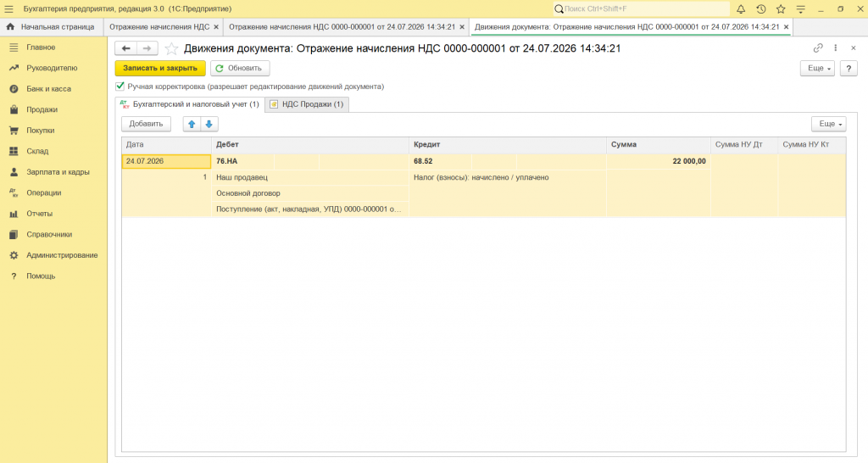
Task: Focus the search field Поиск Ctrl+Shift+F
Action: (643, 8)
